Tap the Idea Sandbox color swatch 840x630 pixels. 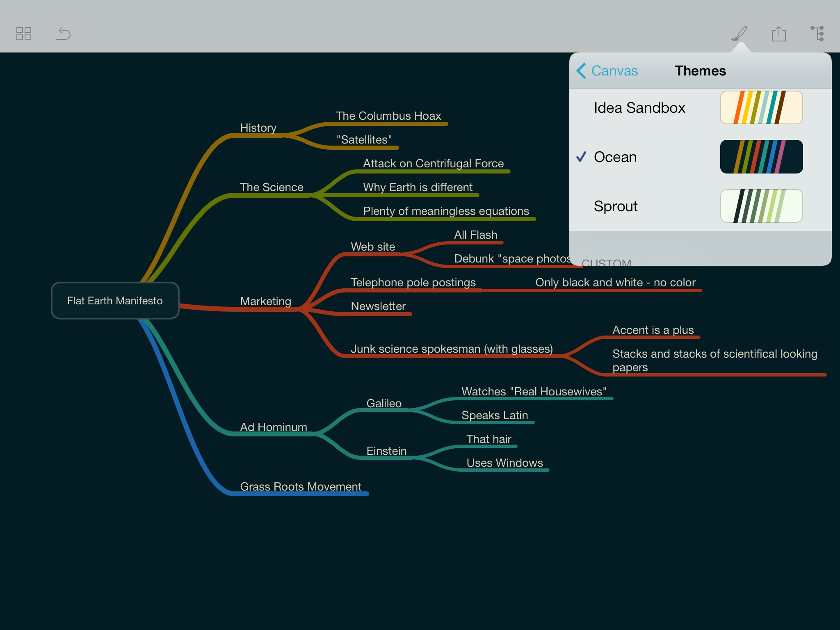coord(762,107)
